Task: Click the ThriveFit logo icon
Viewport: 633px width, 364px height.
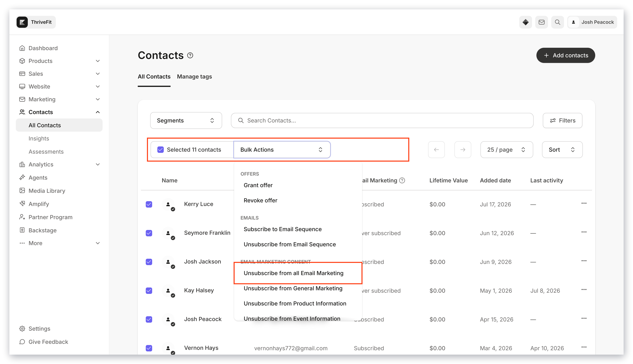Action: 22,22
